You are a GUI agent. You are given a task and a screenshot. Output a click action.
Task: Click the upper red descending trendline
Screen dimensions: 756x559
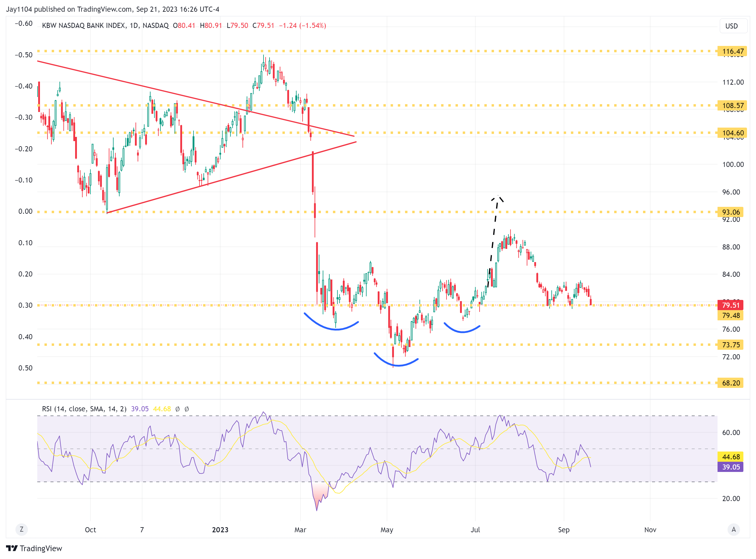coord(196,98)
